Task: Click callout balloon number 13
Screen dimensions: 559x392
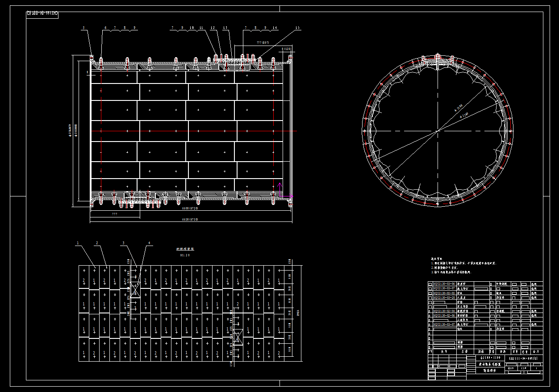Action: click(x=225, y=28)
